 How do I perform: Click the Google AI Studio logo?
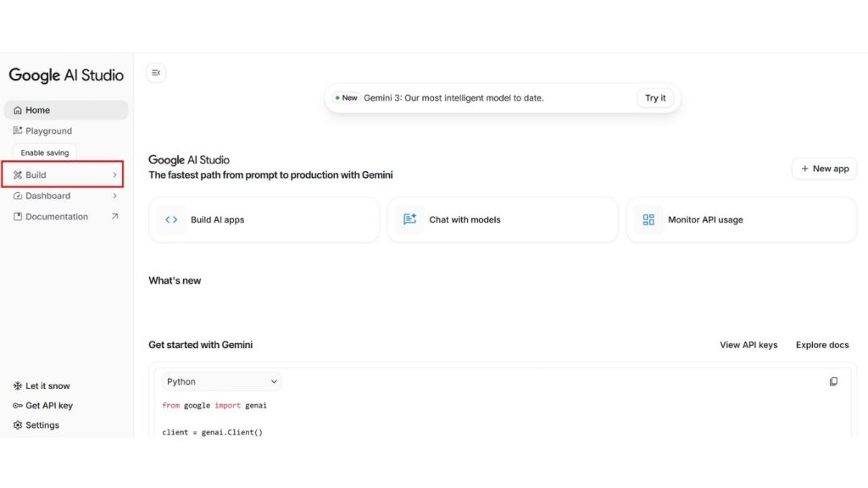[x=66, y=75]
